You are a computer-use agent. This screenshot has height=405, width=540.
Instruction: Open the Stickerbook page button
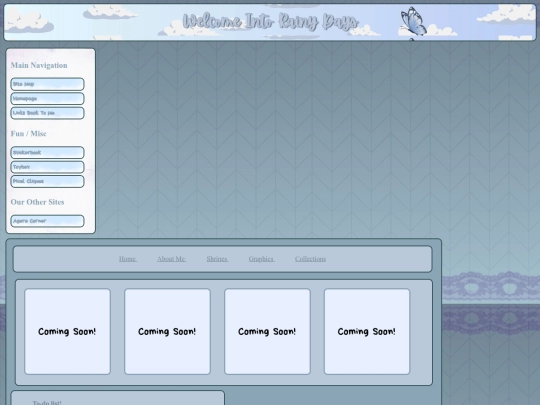pyautogui.click(x=47, y=153)
